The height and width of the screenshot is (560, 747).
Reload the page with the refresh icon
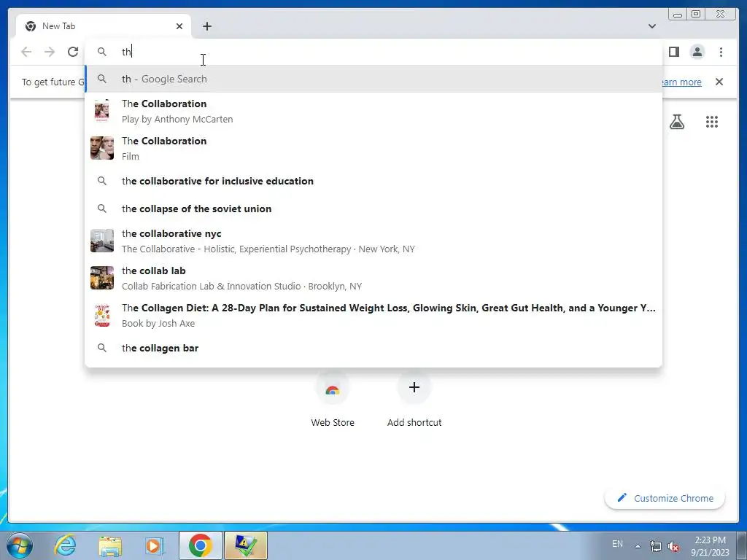pos(73,52)
